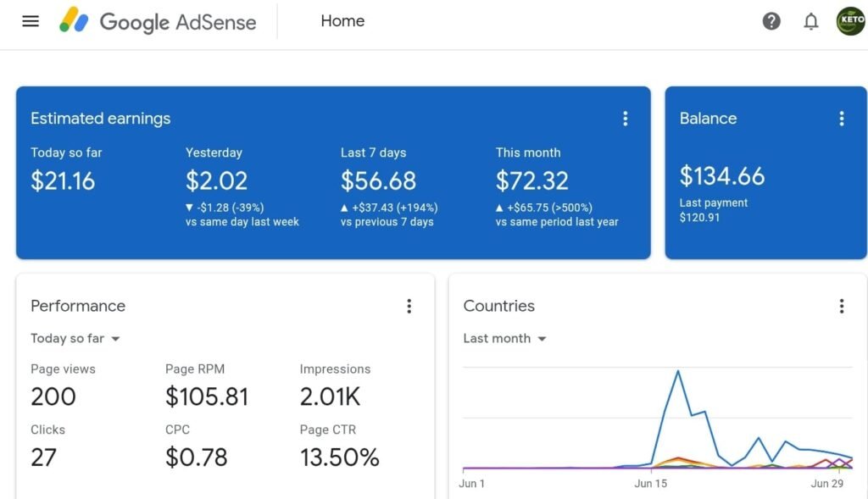Open the notifications bell

[x=811, y=21]
